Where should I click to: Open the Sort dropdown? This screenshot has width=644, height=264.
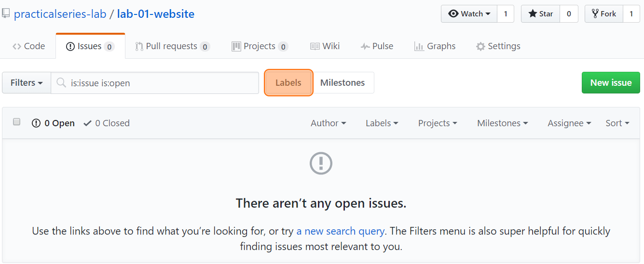click(617, 123)
